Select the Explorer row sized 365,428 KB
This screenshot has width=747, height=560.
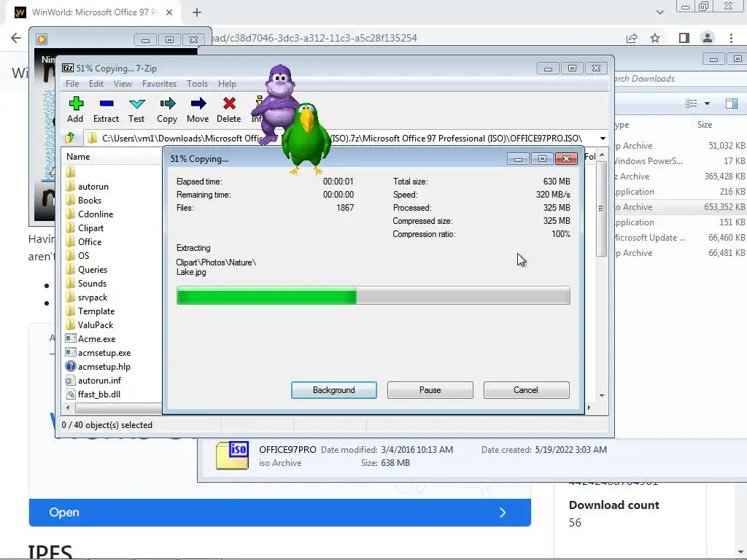click(x=681, y=176)
